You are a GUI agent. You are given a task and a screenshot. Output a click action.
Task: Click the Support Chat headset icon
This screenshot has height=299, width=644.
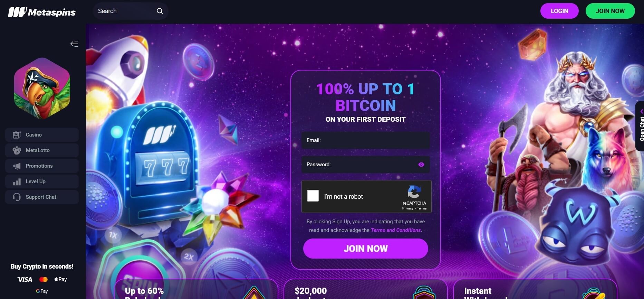click(x=17, y=197)
